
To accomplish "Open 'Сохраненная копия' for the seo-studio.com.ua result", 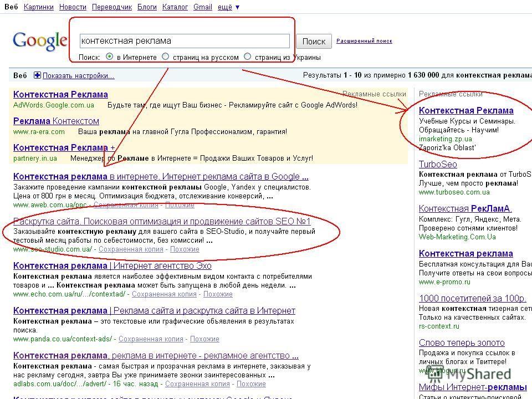I will [131, 249].
